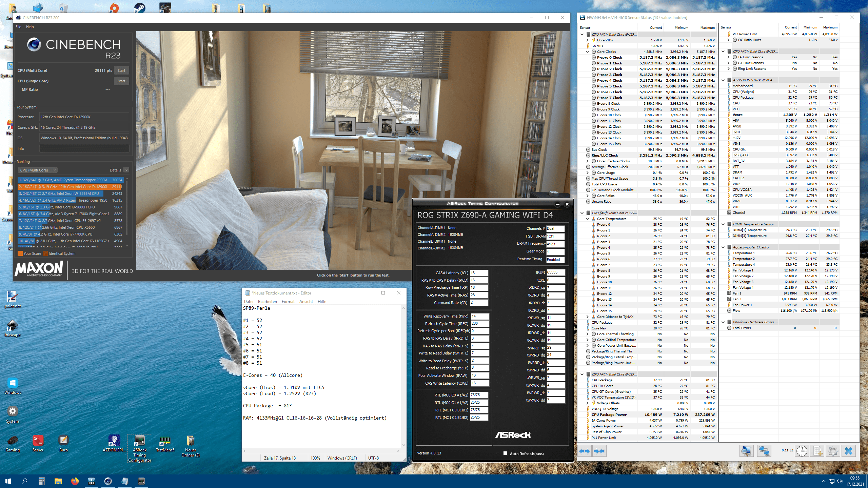The image size is (868, 488).
Task: Click the taskbar search magnifier
Action: pos(24,481)
